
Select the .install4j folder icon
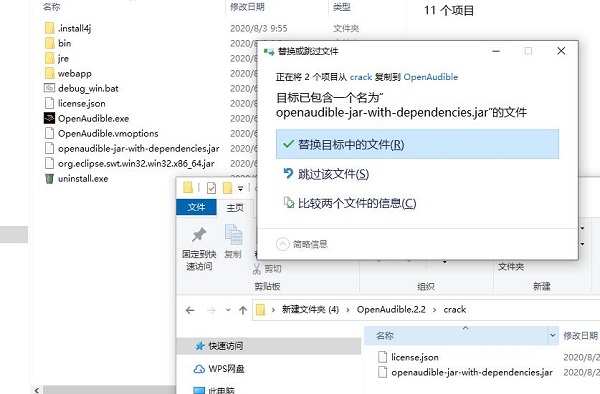click(x=49, y=28)
